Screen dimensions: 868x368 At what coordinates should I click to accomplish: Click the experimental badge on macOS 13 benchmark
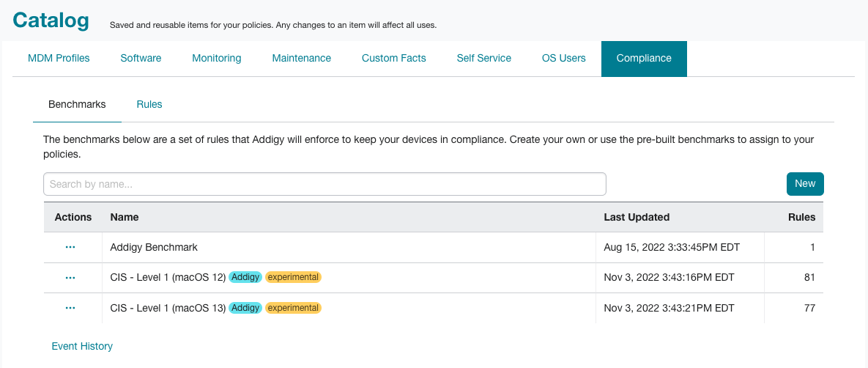[294, 308]
